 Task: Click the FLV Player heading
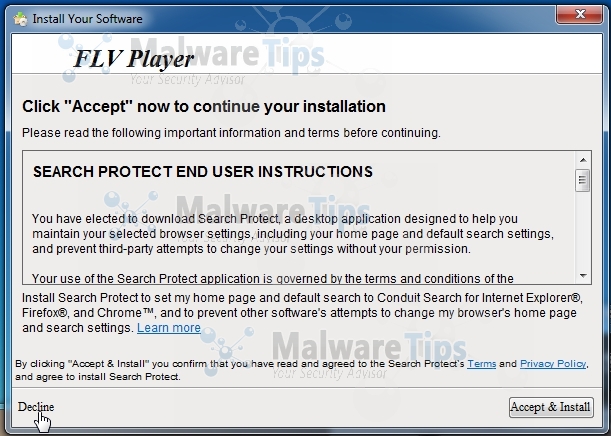pos(134,59)
